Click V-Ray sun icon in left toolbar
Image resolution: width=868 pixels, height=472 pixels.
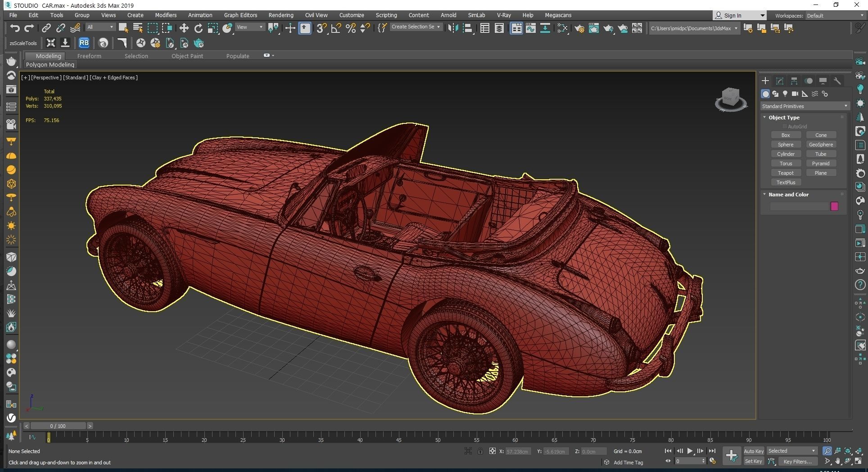tap(11, 226)
